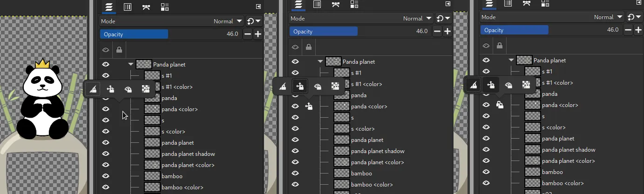The image size is (644, 194).
Task: Select the panda planet <color> layer in the left panel
Action: coord(188,165)
